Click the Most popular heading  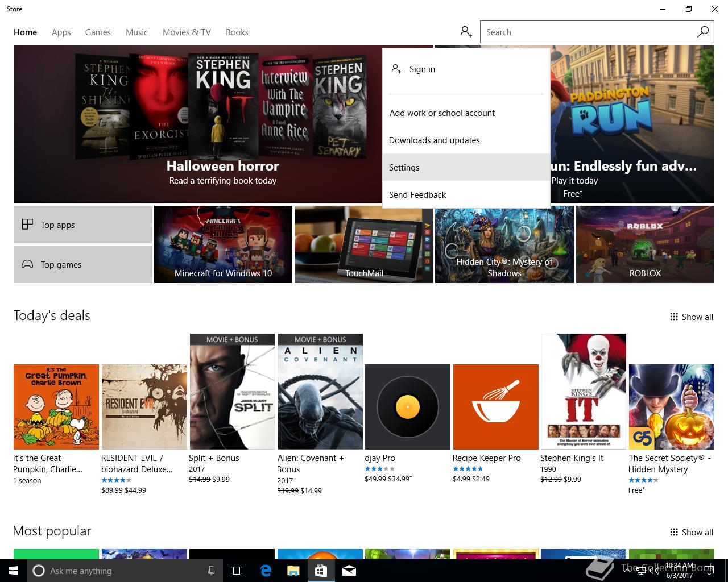point(52,531)
